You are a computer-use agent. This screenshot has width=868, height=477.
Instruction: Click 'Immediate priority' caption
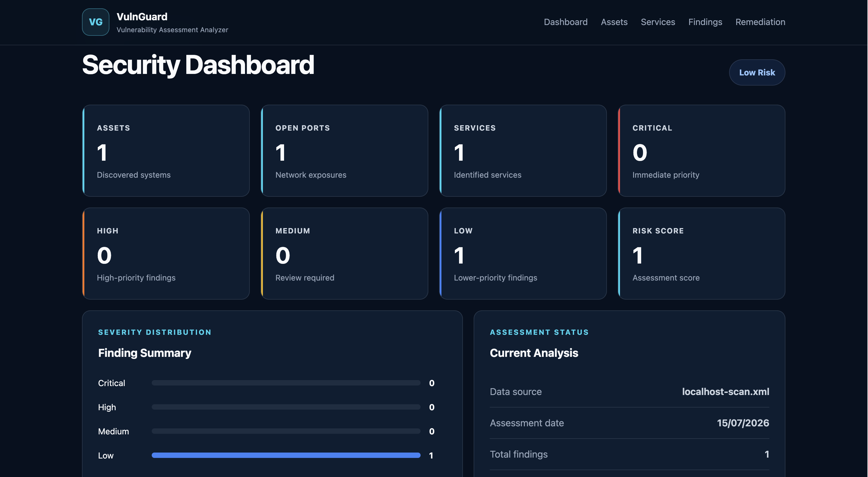coord(666,175)
